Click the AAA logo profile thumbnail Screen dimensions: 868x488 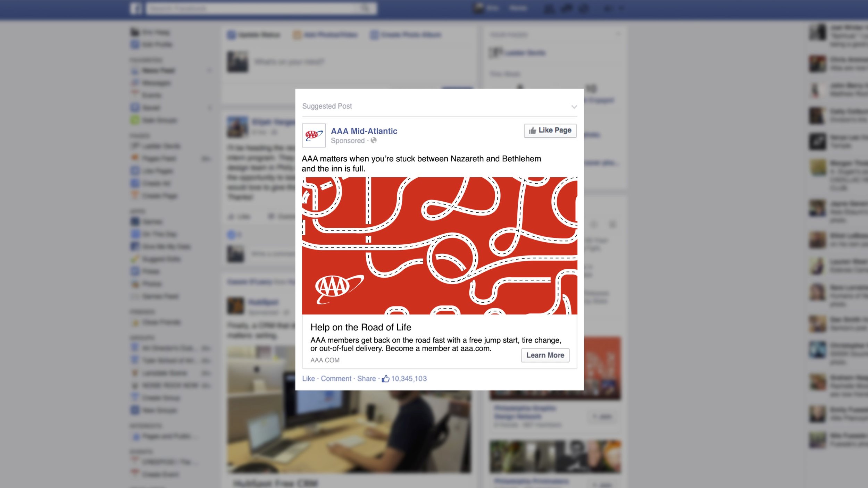pyautogui.click(x=314, y=135)
